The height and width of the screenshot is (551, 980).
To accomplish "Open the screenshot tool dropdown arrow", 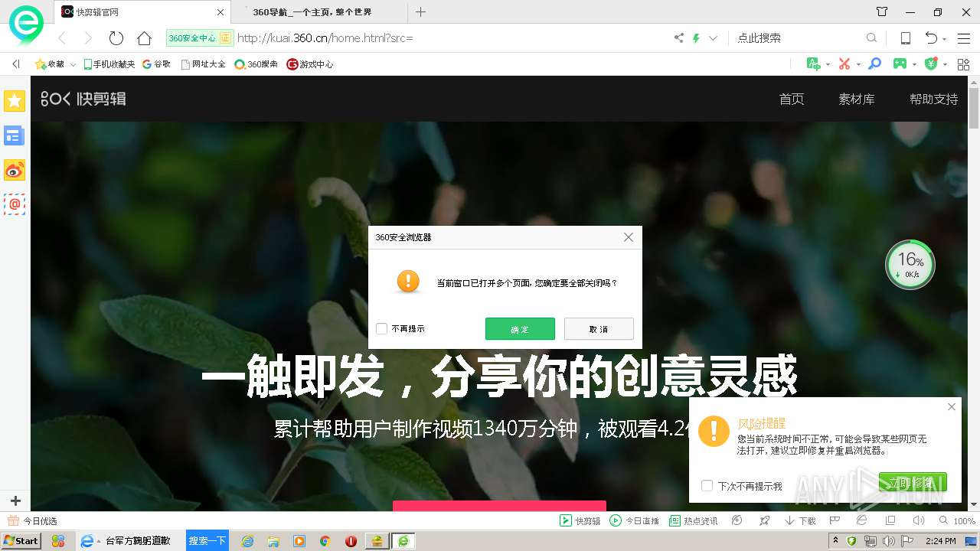I will [x=858, y=65].
